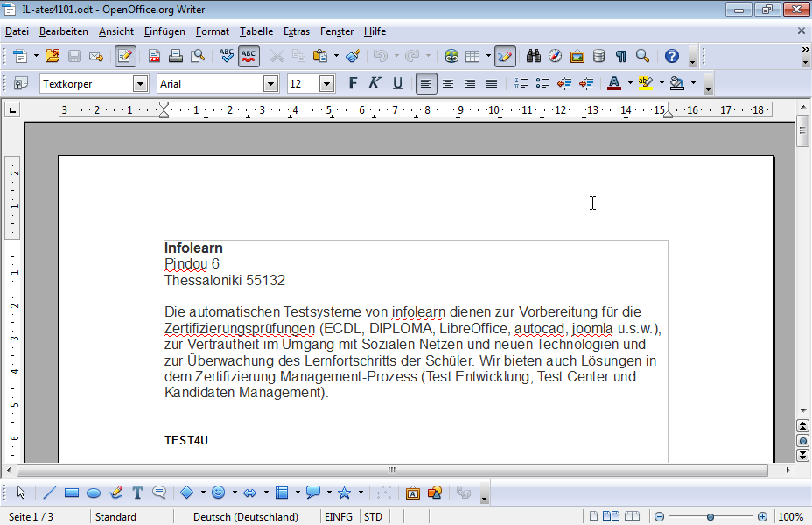Open the Tabelle menu
The image size is (812, 525).
coord(256,31)
